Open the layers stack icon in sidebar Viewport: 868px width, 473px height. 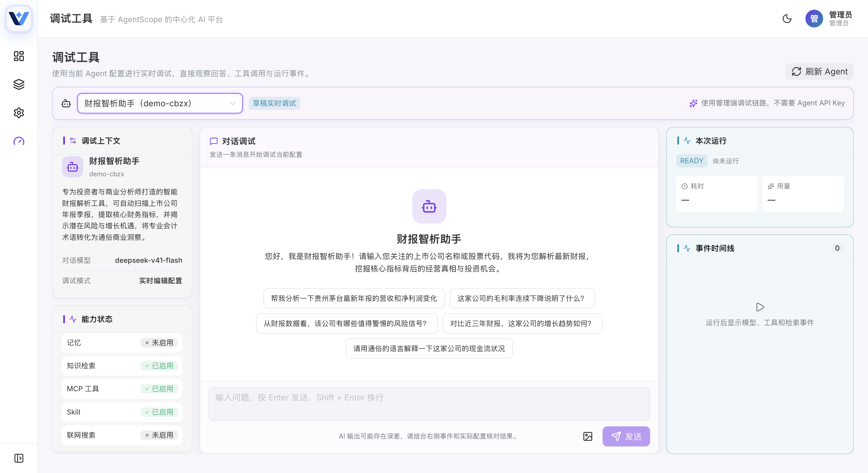[x=19, y=84]
